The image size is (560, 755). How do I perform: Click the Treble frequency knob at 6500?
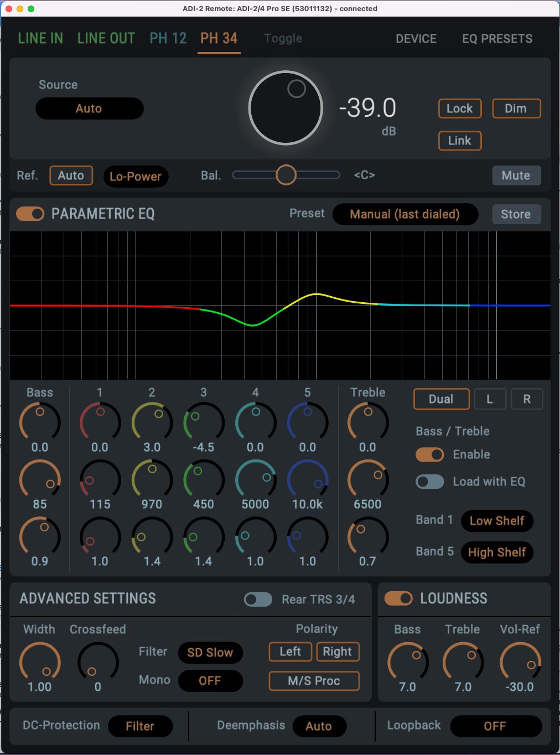tap(368, 479)
